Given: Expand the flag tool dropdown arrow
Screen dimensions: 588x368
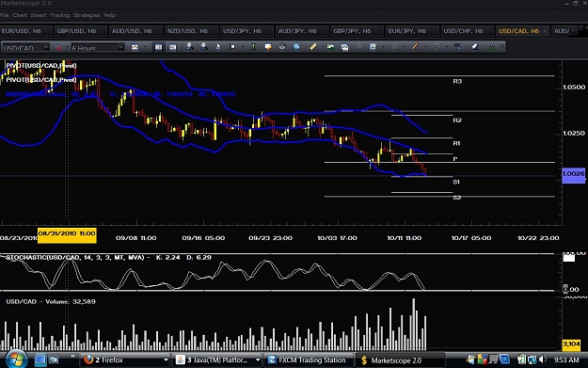Looking at the screenshot, I should (x=243, y=47).
